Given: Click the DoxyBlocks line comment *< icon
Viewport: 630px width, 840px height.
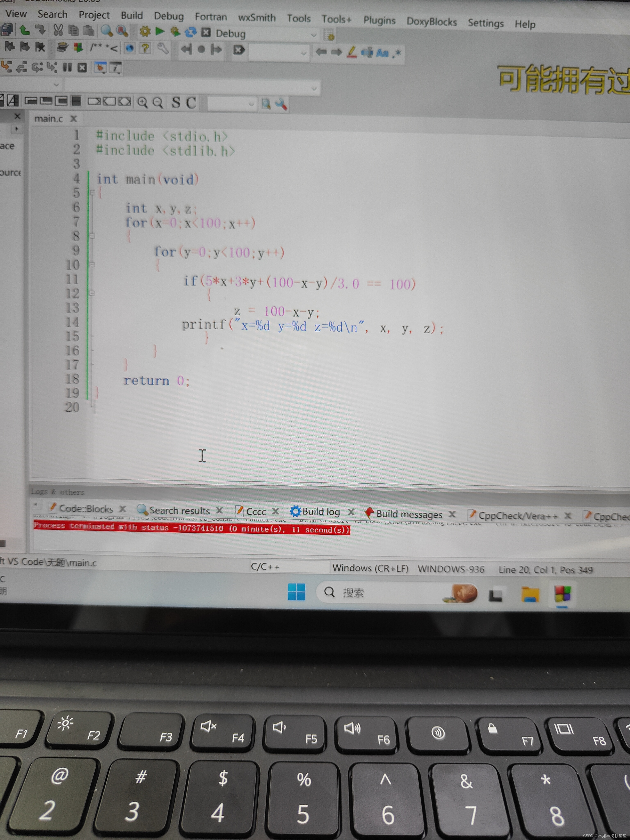Looking at the screenshot, I should click(x=111, y=48).
